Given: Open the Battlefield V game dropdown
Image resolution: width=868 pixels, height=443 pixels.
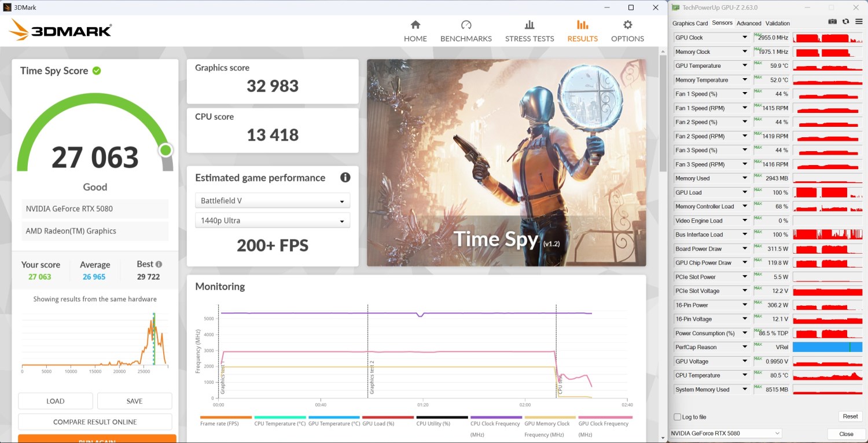Looking at the screenshot, I should tap(273, 201).
